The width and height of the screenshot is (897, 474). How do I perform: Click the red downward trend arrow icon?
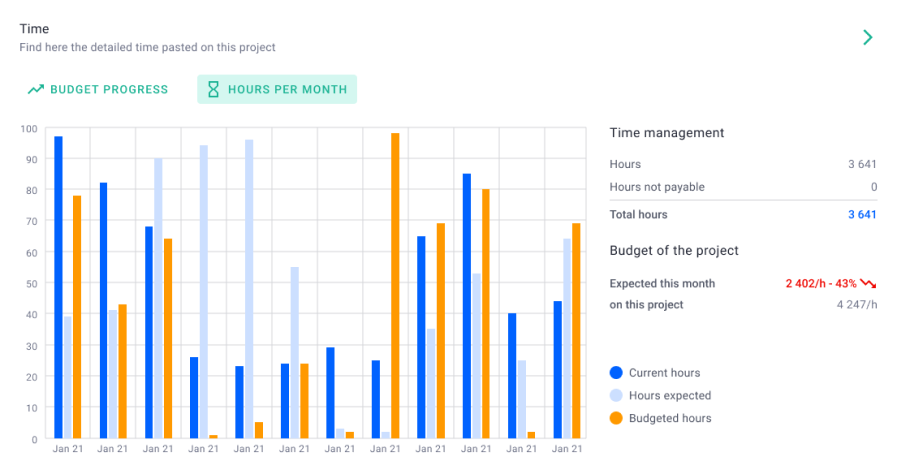coord(868,284)
